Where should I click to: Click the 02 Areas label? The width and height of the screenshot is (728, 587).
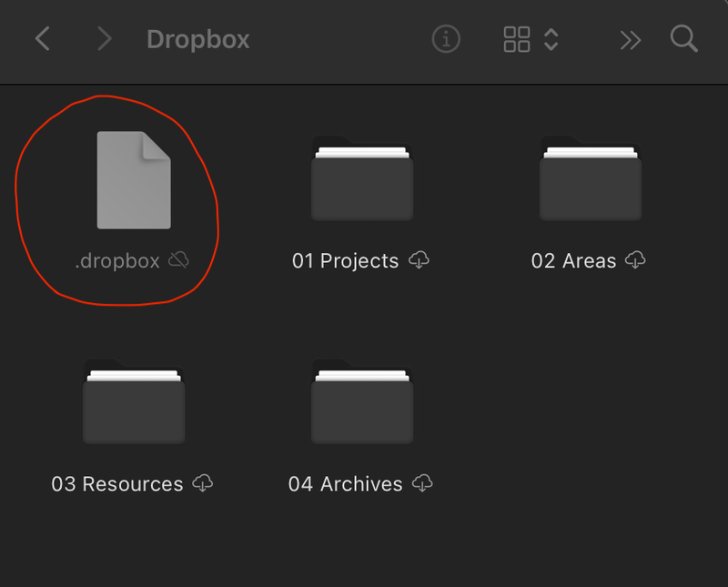pos(574,260)
